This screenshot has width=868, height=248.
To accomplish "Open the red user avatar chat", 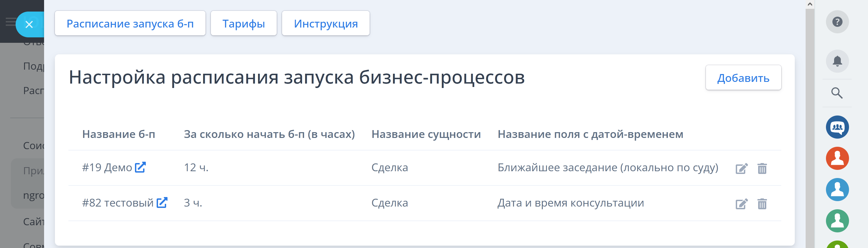I will tap(837, 158).
